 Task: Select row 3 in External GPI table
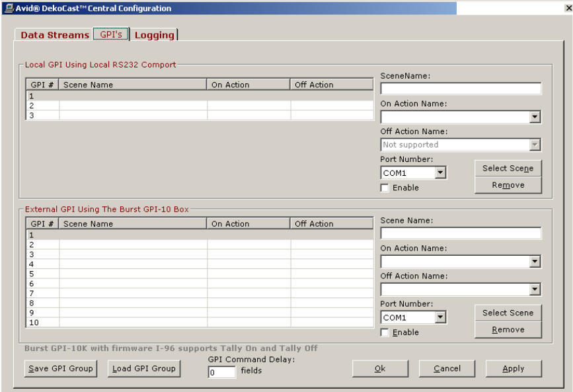pyautogui.click(x=200, y=254)
